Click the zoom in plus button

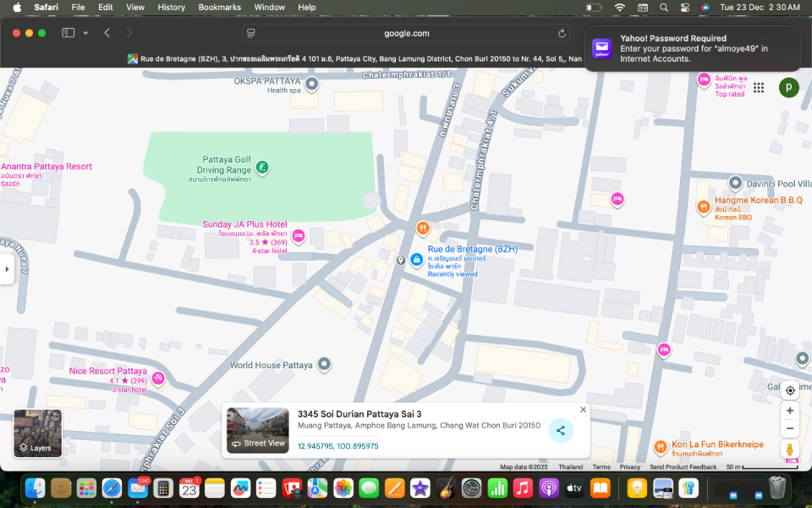click(790, 411)
